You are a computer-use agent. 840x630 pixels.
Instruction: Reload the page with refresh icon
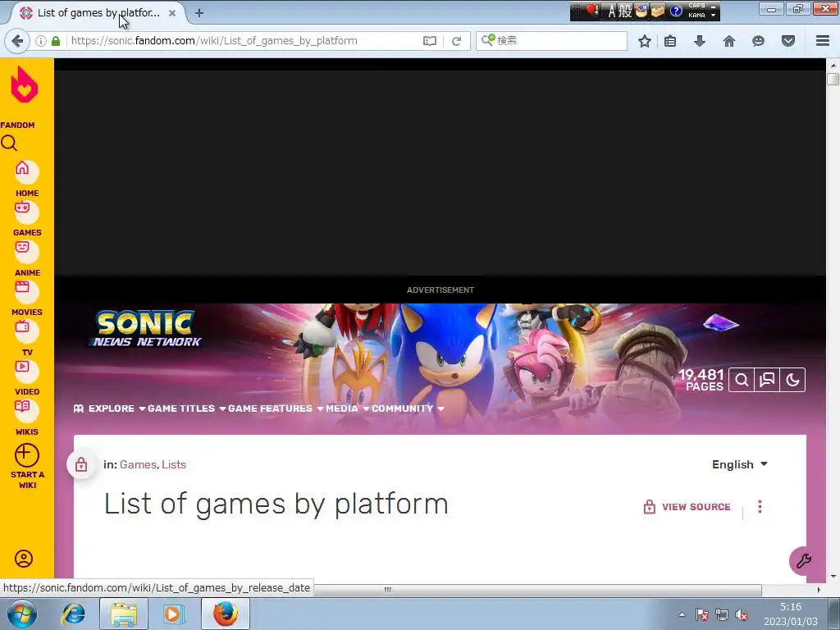pyautogui.click(x=456, y=41)
